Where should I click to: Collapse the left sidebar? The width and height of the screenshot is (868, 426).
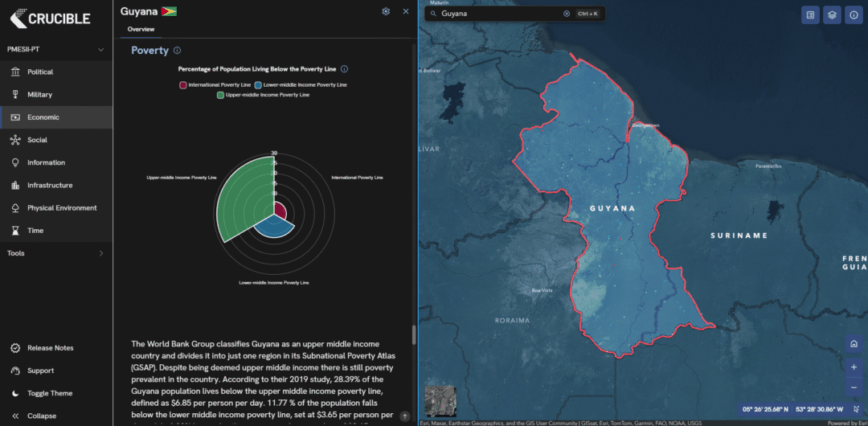[x=41, y=416]
